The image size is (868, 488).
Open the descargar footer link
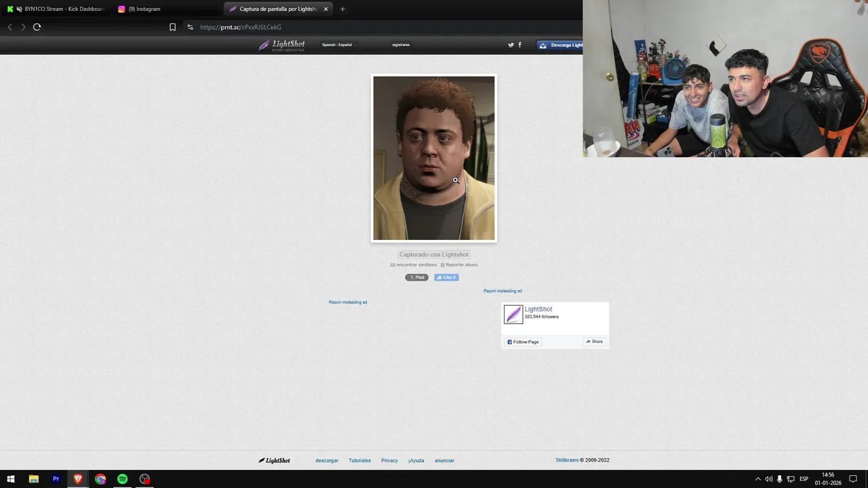coord(327,460)
